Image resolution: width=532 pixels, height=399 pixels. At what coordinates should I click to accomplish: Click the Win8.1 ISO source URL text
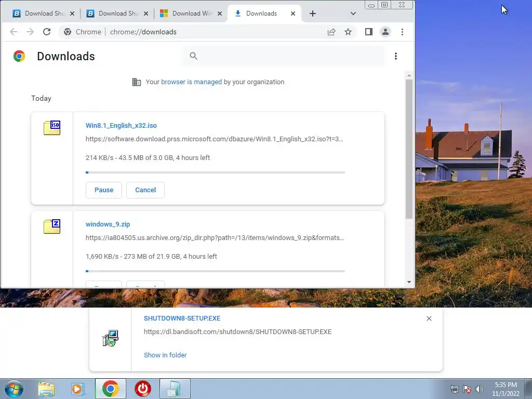pos(215,139)
